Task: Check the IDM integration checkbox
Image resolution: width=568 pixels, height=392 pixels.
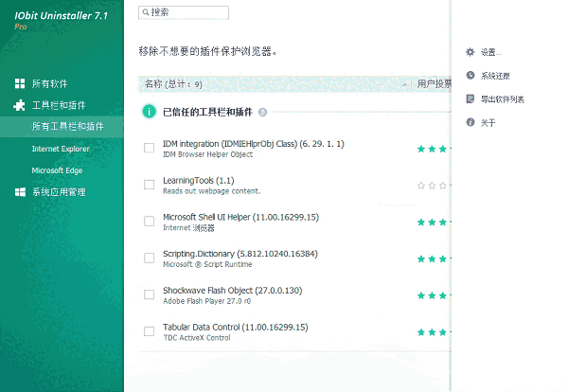Action: pos(149,148)
